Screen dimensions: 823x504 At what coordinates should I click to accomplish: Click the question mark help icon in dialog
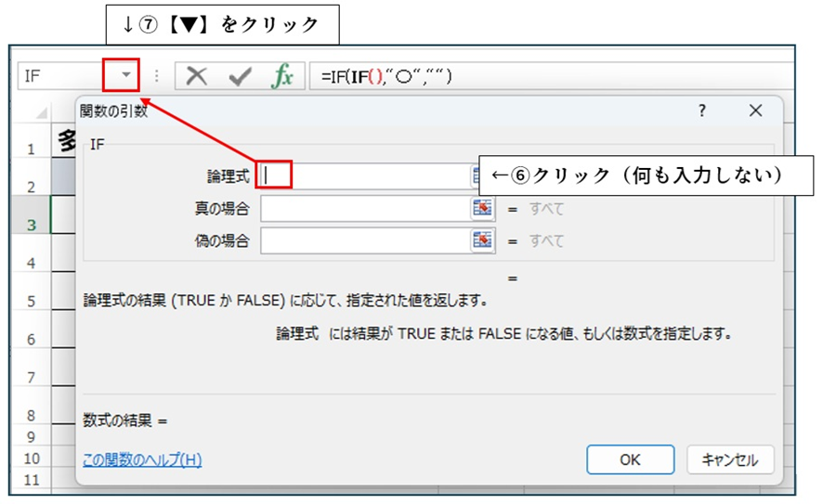701,111
